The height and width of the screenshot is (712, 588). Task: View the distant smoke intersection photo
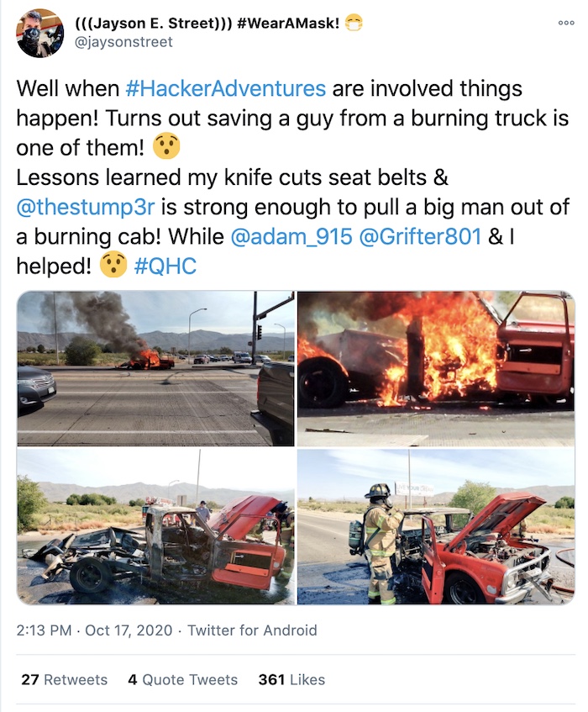155,369
